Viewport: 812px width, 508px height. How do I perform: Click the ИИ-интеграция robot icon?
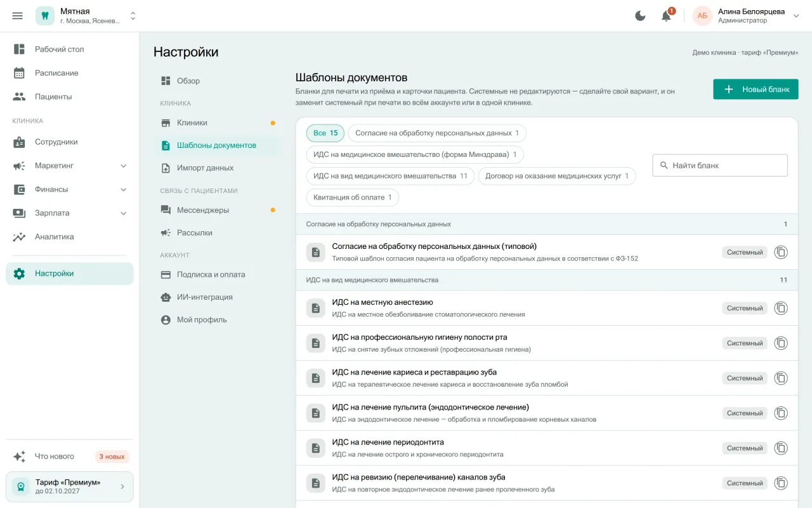coord(166,297)
